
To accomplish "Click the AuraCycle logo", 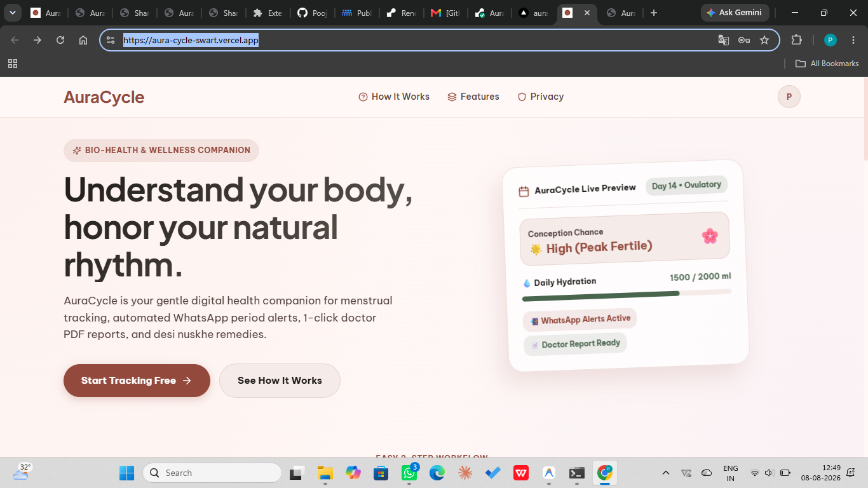I will [104, 97].
